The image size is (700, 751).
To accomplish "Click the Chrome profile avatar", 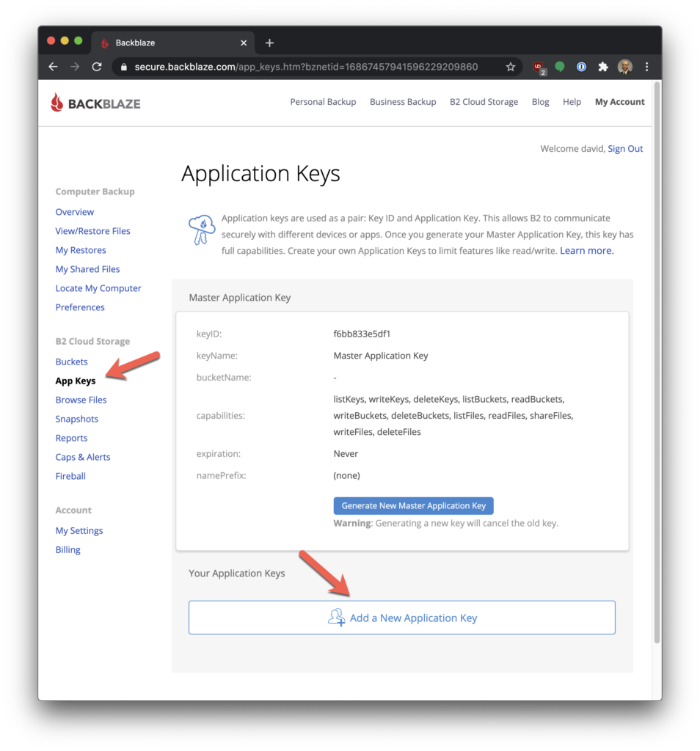I will (625, 67).
